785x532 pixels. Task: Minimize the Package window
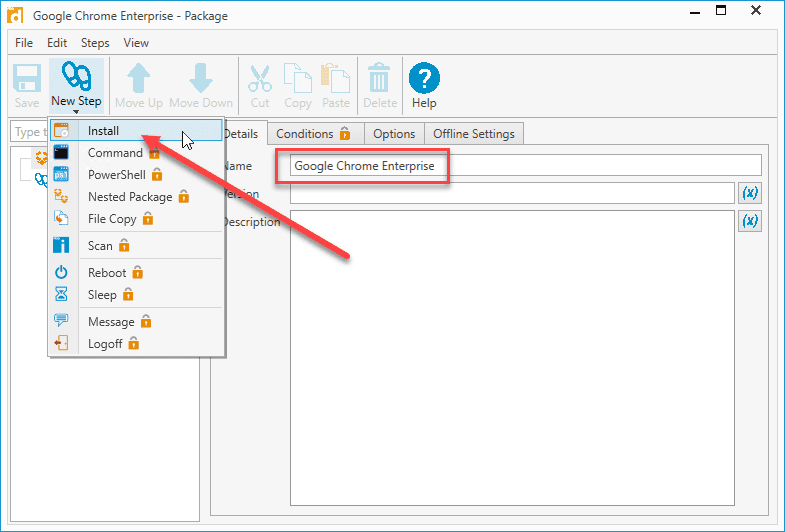coord(695,12)
